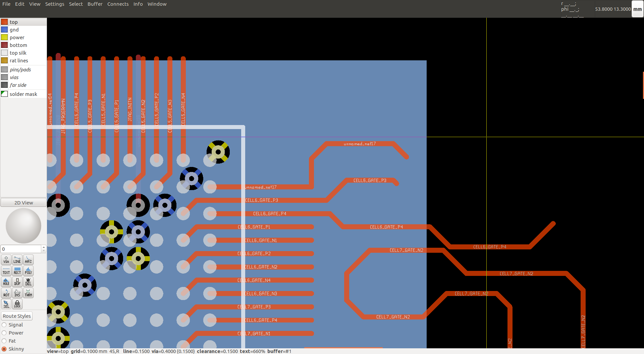Open the Info menu

[x=138, y=4]
